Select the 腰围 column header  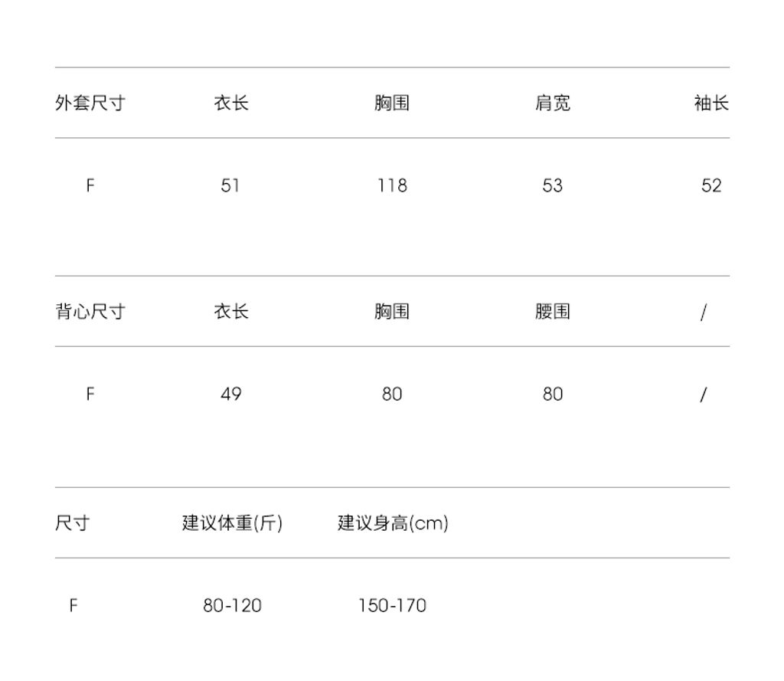tap(552, 312)
